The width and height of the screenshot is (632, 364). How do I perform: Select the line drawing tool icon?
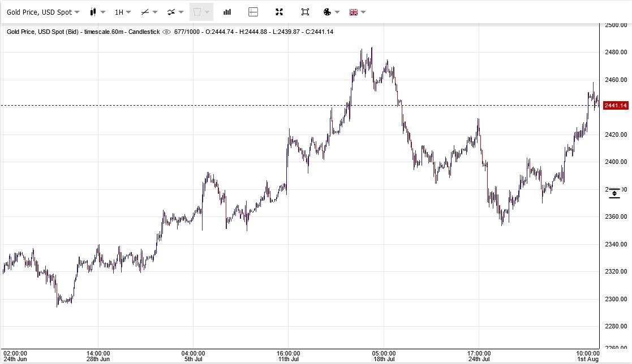tap(145, 12)
